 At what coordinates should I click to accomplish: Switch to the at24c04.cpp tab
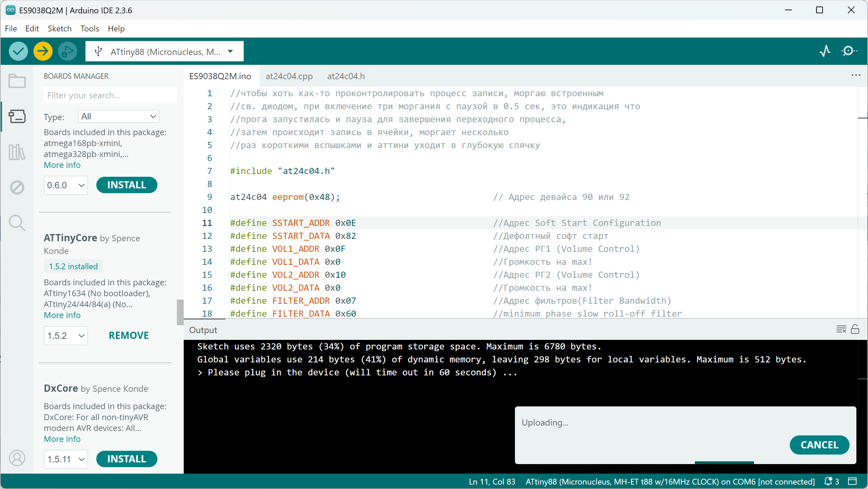(x=289, y=76)
